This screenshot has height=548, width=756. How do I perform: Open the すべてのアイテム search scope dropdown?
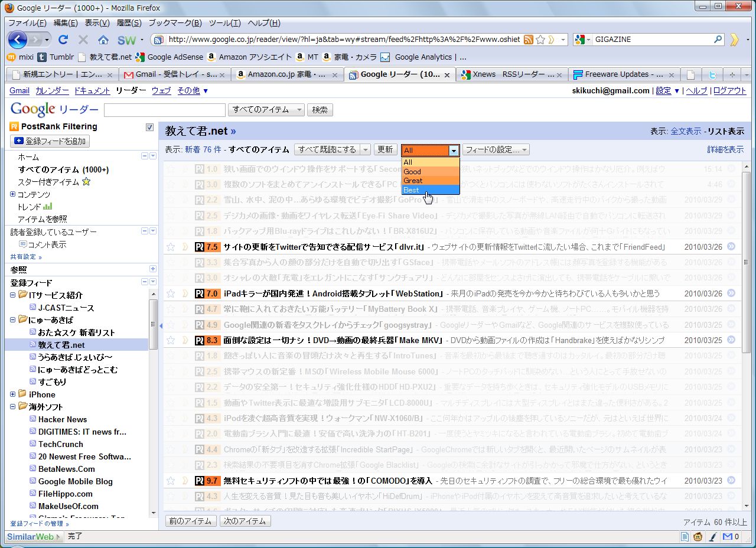[266, 110]
